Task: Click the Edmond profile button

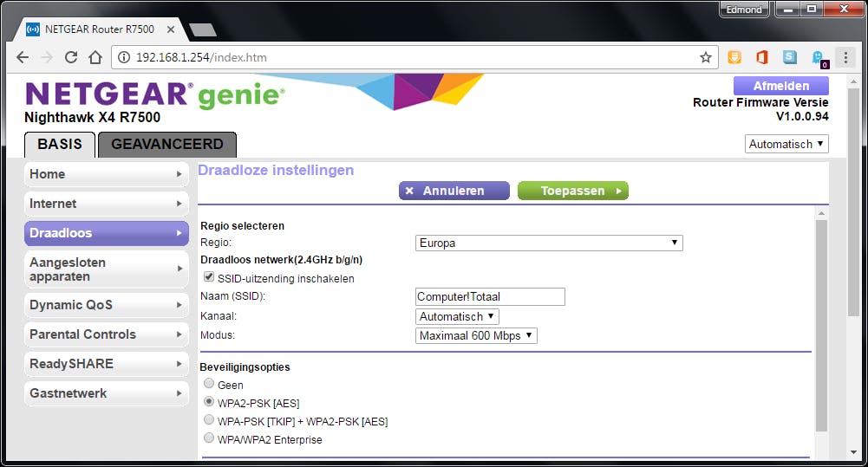Action: coord(744,10)
